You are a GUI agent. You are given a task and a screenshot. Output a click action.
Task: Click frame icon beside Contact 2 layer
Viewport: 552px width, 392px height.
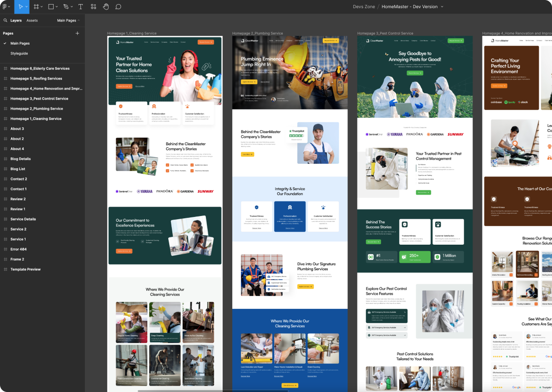pos(5,179)
